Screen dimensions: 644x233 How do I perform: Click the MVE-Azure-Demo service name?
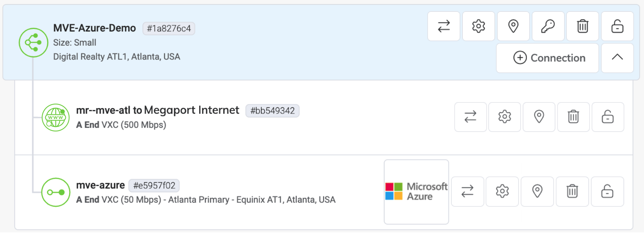[95, 28]
